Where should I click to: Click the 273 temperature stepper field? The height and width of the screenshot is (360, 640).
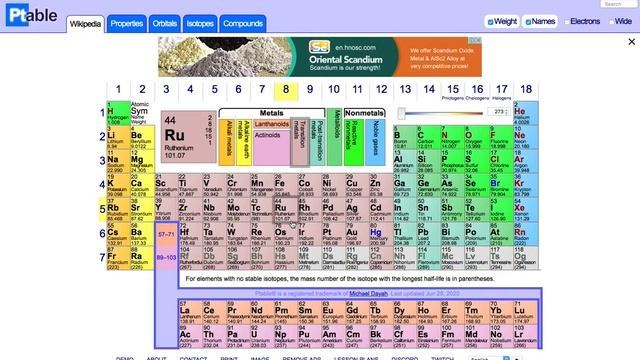click(499, 112)
